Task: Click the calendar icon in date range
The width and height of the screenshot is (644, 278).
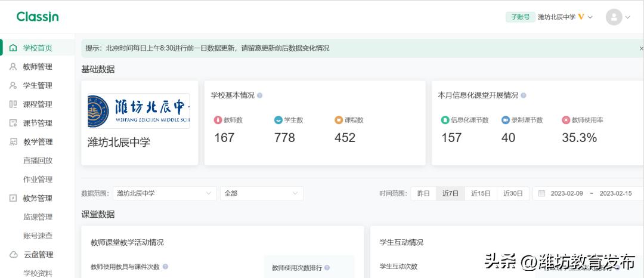Action: click(x=541, y=193)
